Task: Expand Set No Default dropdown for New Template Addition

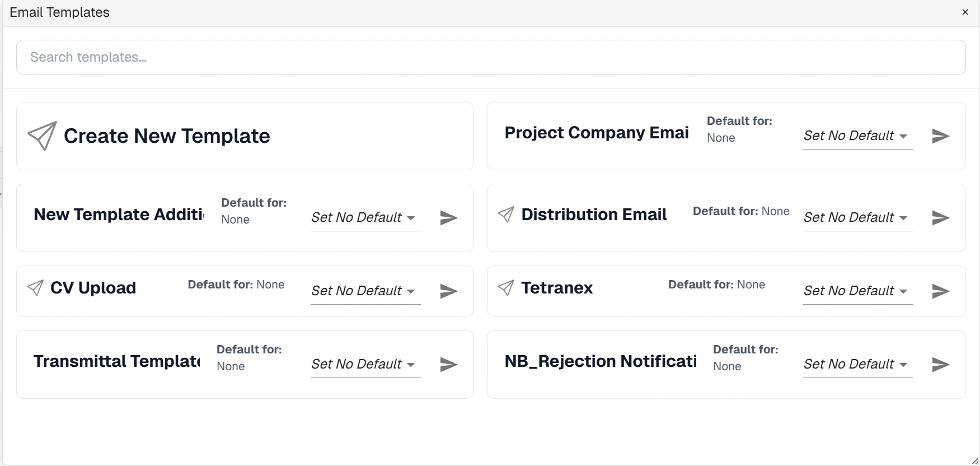Action: pos(365,218)
